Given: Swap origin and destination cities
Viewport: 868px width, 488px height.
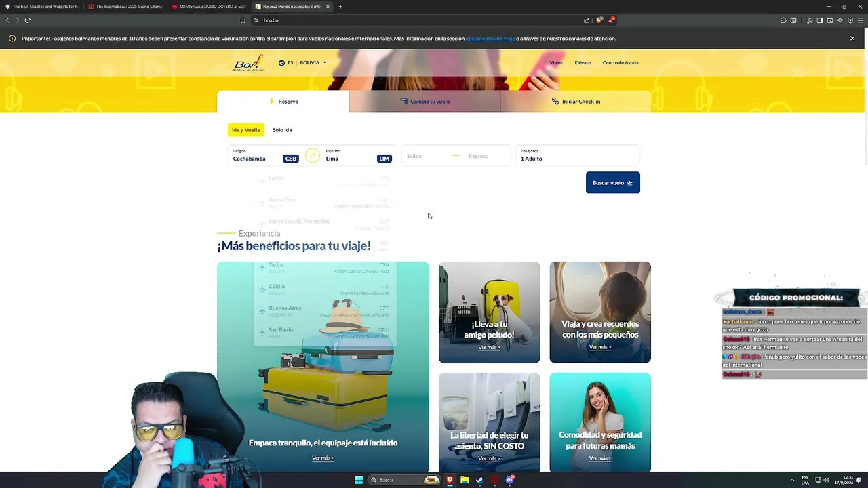Looking at the screenshot, I should (312, 156).
